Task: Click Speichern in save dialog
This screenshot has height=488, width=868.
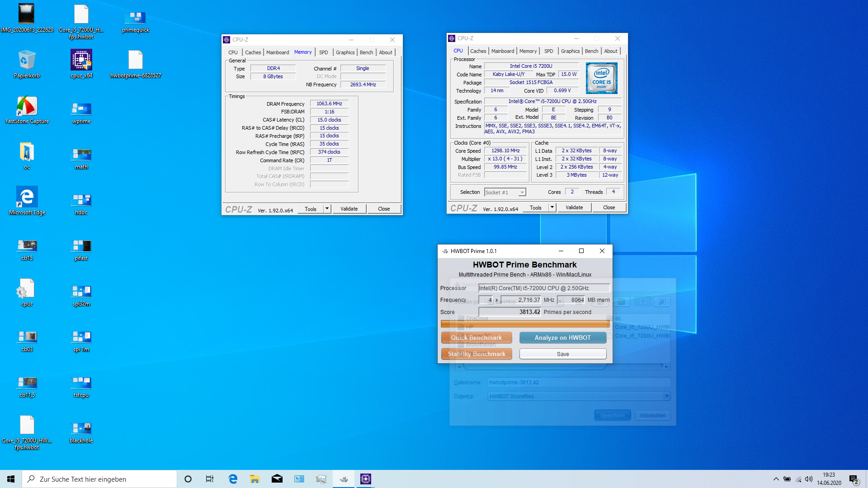Action: (613, 415)
